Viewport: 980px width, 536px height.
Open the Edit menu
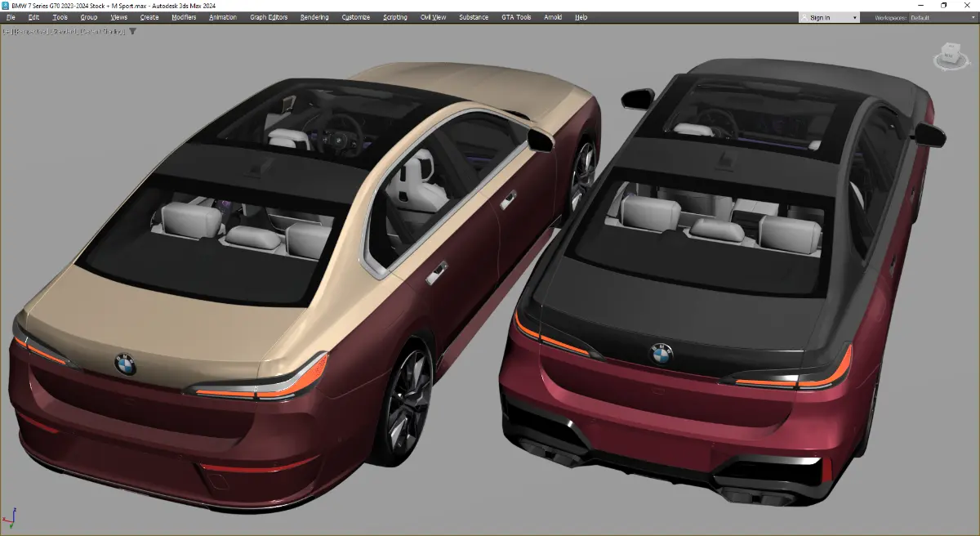pyautogui.click(x=33, y=17)
